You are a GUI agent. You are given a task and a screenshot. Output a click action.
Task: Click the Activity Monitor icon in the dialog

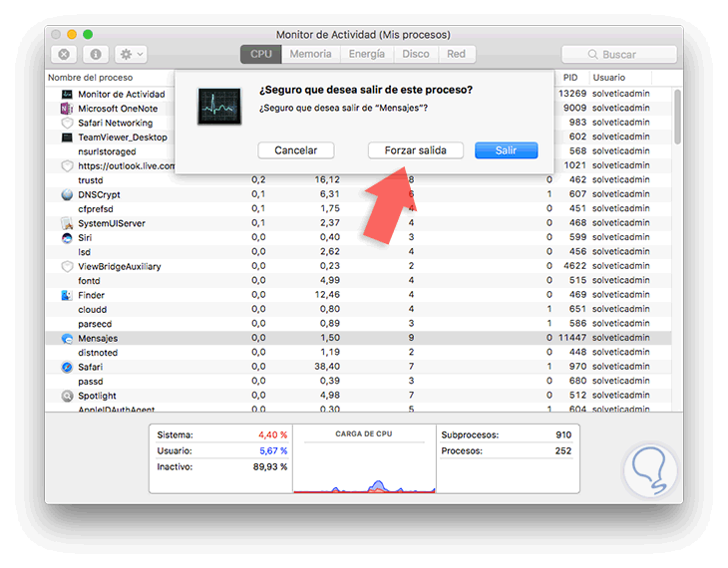219,107
